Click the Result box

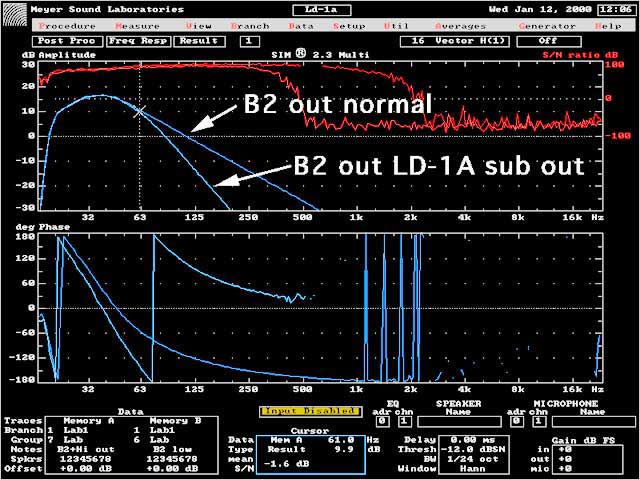click(x=200, y=41)
